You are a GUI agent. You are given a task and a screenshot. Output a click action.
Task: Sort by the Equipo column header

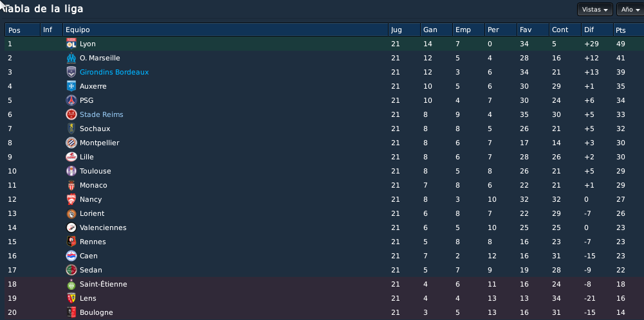pos(225,30)
